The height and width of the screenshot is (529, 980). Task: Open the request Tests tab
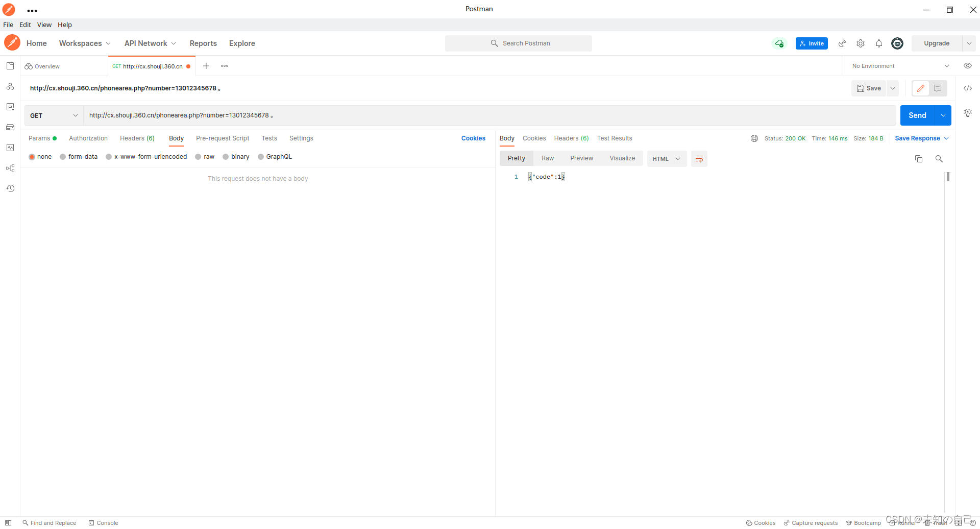pos(269,138)
